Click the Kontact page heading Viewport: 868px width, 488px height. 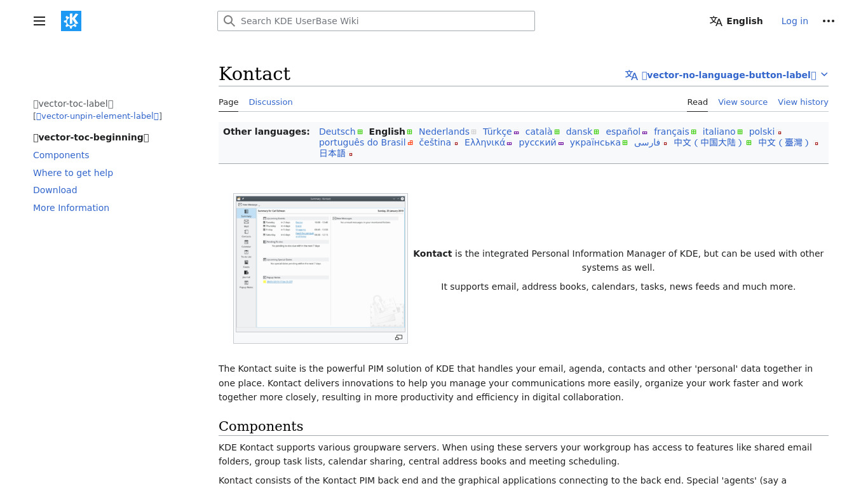click(x=254, y=74)
